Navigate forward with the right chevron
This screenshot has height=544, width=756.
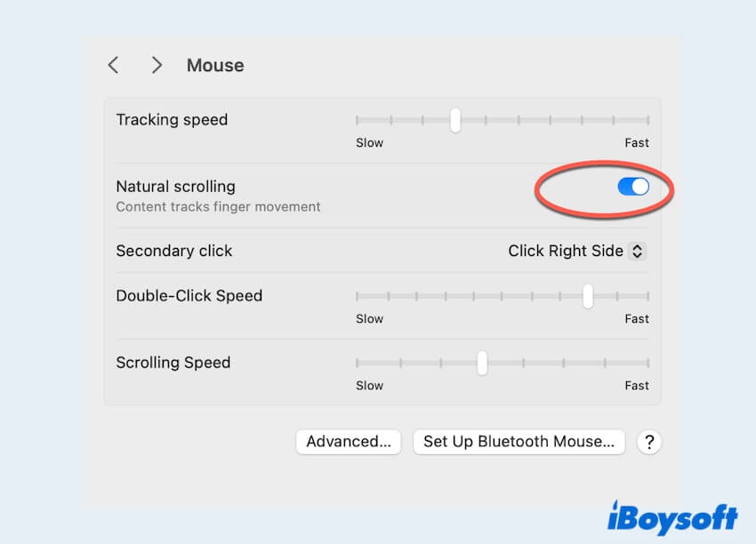tap(157, 65)
